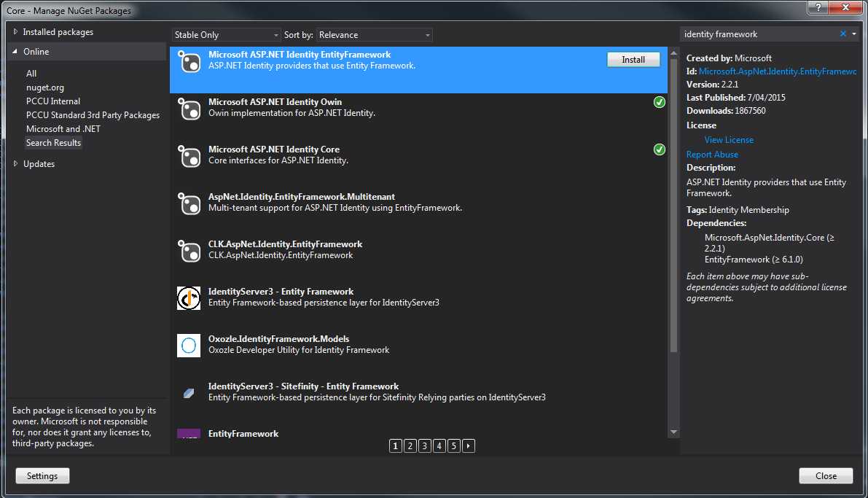Click the Microsoft ASP.NET Identity Owin package icon

click(189, 109)
